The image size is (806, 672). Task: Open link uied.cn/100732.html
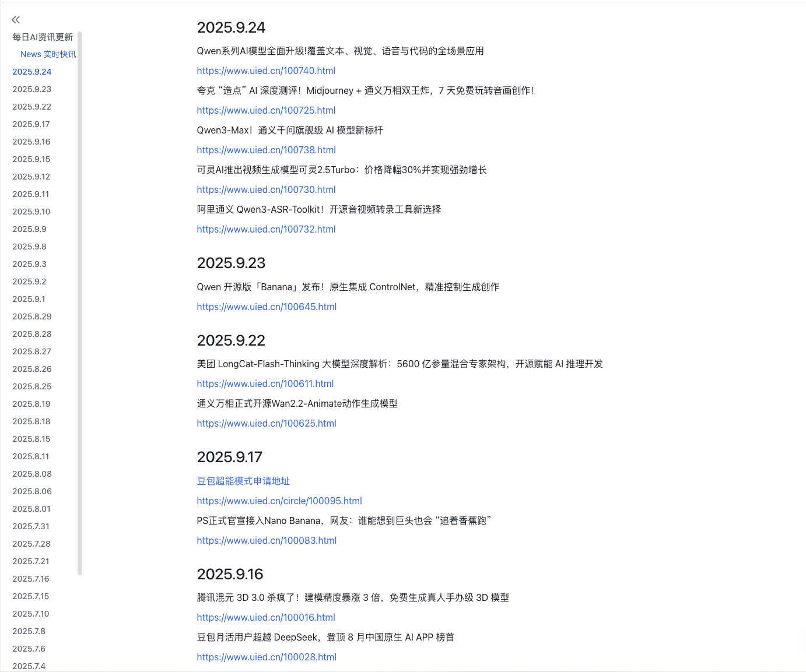click(x=266, y=229)
